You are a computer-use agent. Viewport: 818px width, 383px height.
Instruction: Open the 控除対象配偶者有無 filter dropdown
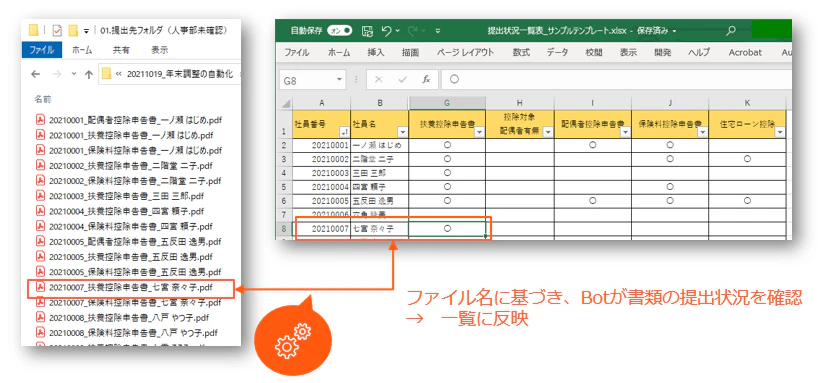(x=547, y=133)
